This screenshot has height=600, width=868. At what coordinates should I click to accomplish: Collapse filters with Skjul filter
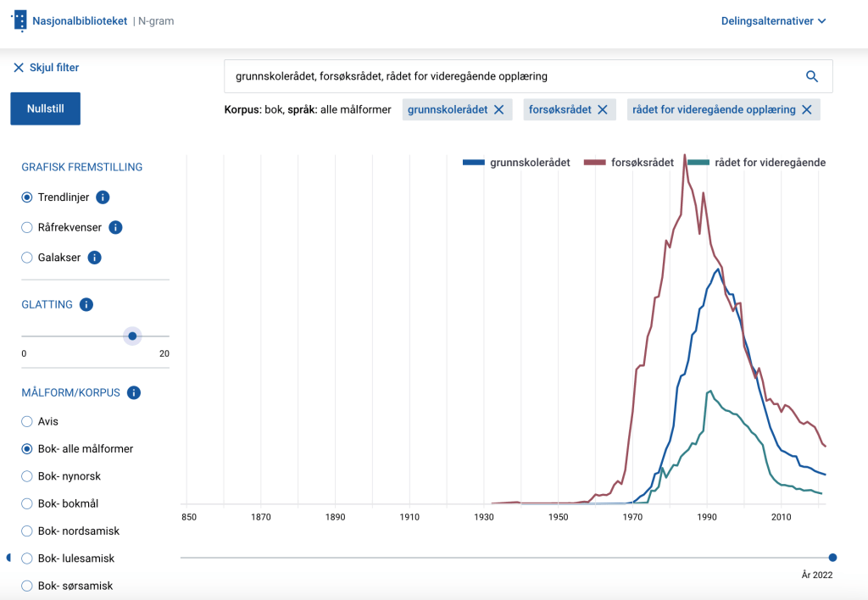46,68
